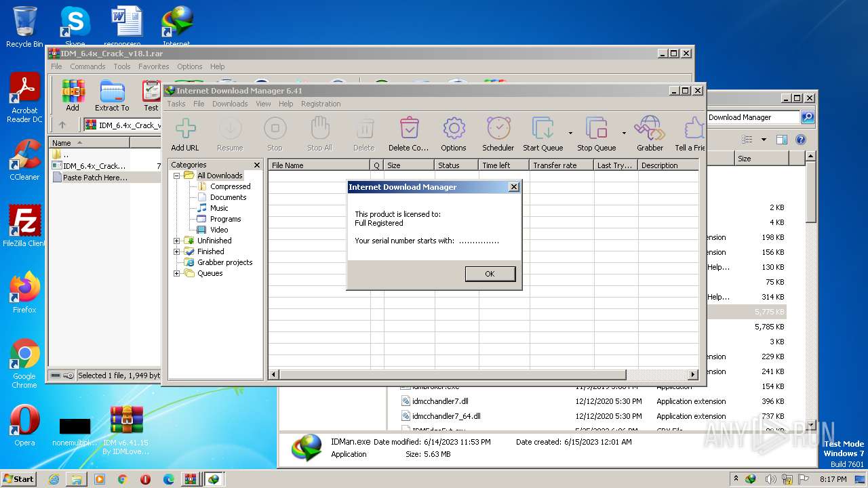
Task: Open IDM Tasks menu
Action: click(176, 104)
